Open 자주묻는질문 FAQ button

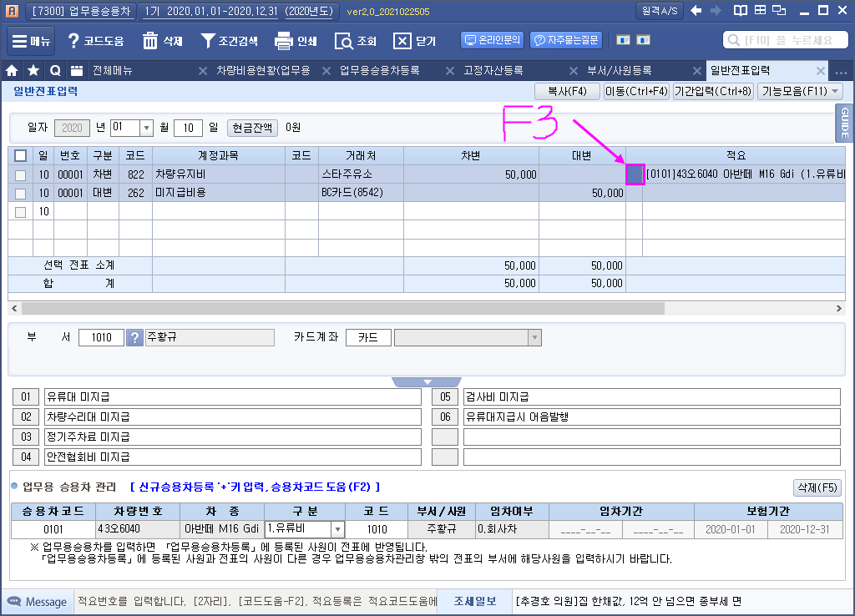tap(566, 40)
